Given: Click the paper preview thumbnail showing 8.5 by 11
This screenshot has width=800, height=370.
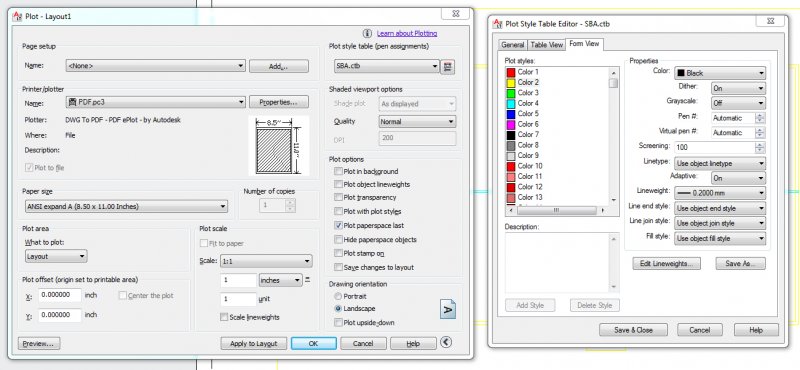Looking at the screenshot, I should click(279, 146).
